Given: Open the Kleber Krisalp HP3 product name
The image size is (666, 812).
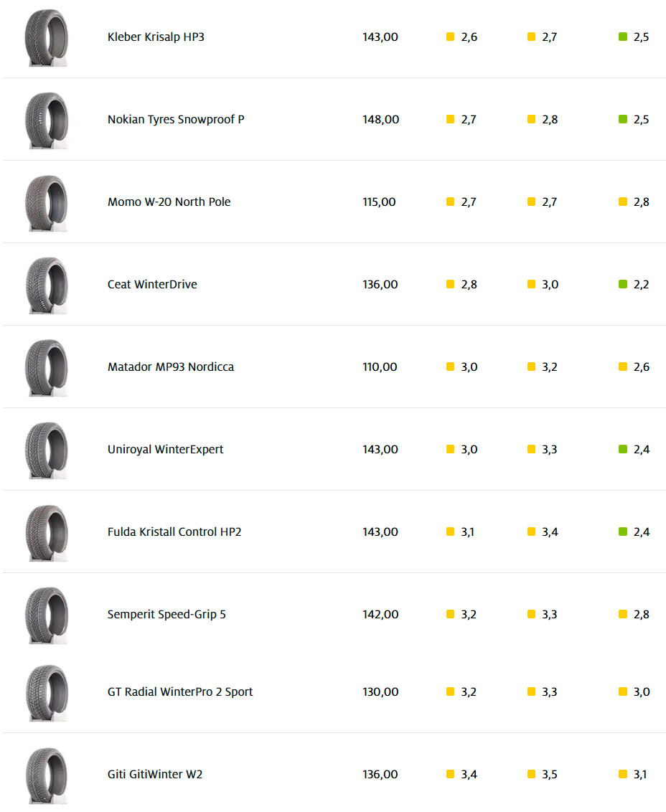Looking at the screenshot, I should click(x=156, y=37).
